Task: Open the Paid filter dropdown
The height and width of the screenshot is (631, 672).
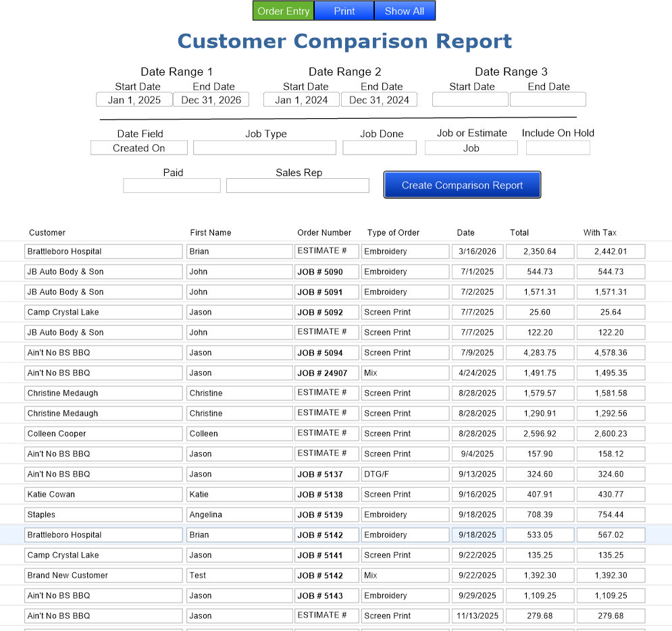Action: click(x=172, y=185)
